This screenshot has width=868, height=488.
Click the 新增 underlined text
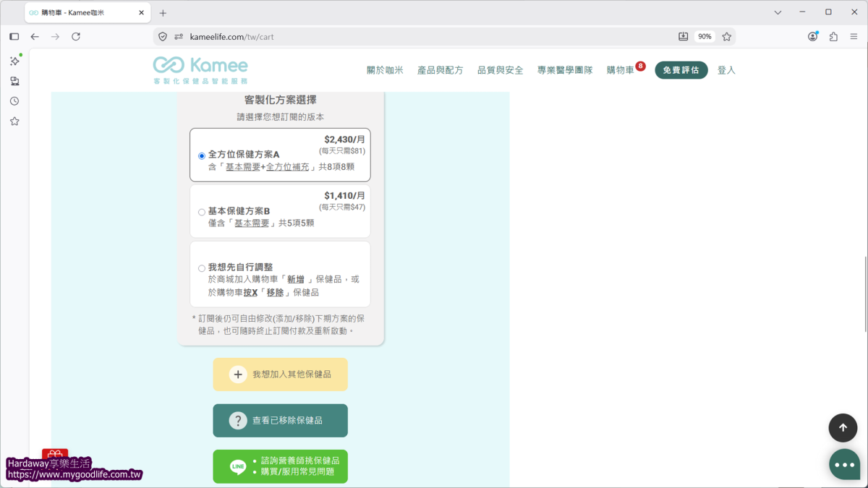(x=296, y=279)
